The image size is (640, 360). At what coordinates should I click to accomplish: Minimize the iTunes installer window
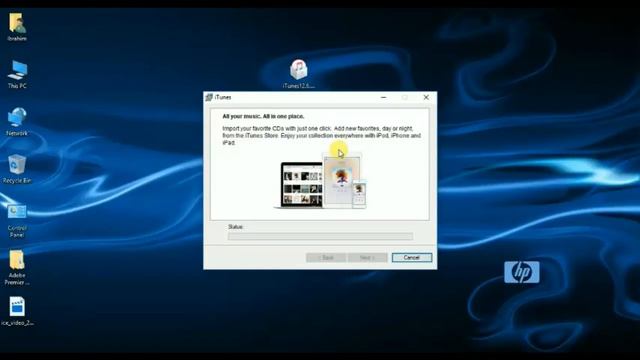pyautogui.click(x=384, y=97)
